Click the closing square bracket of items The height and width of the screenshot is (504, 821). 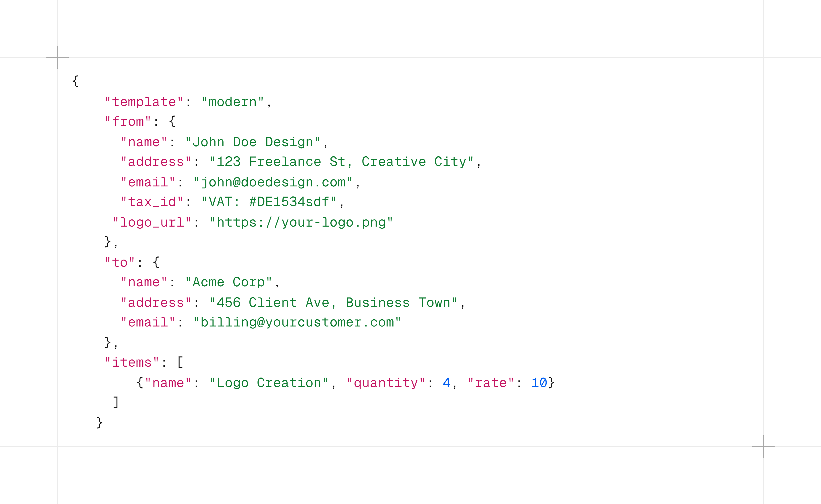coord(116,402)
